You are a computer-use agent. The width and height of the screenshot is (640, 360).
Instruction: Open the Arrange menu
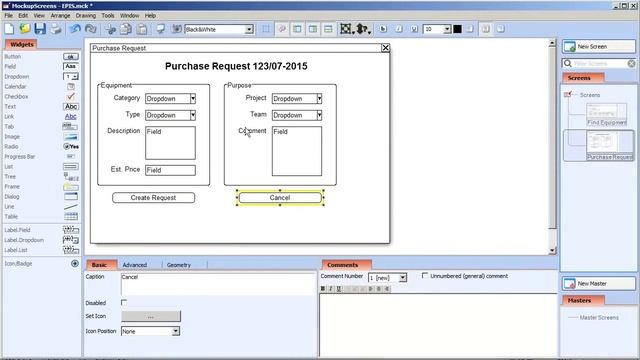60,16
